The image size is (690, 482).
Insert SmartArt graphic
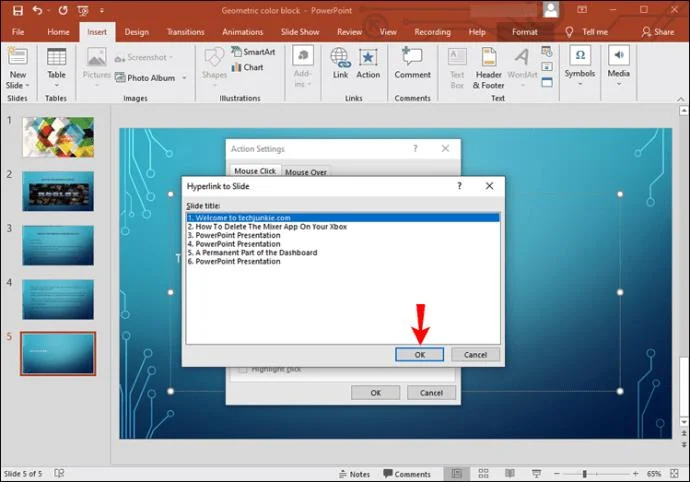[x=253, y=52]
